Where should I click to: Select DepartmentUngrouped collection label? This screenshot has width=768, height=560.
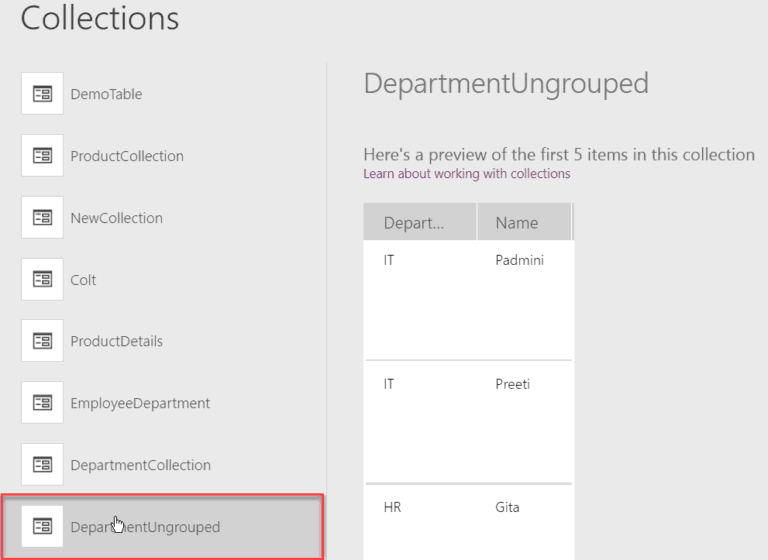[145, 527]
